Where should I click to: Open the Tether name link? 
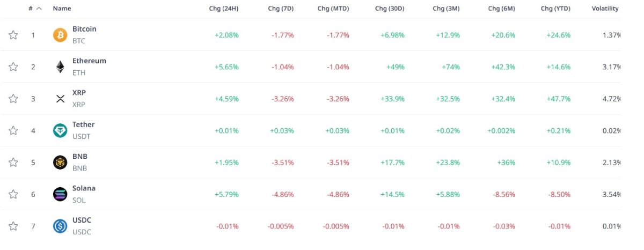[x=83, y=124]
